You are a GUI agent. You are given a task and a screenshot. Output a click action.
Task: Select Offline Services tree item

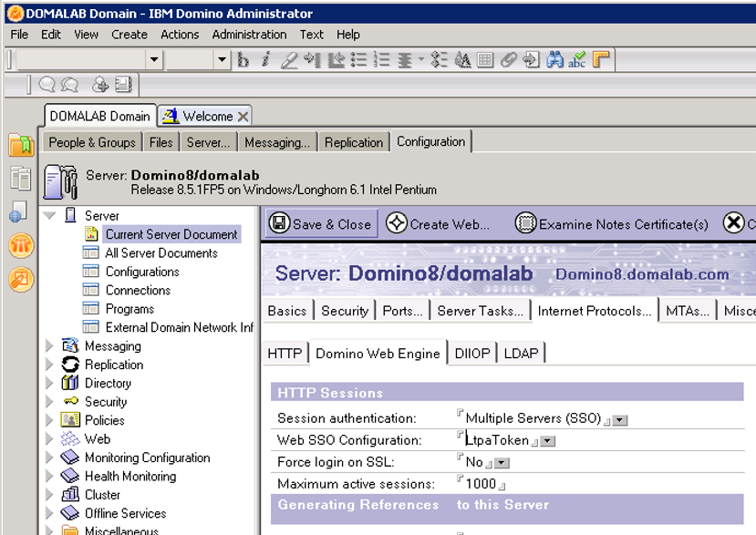coord(125,513)
